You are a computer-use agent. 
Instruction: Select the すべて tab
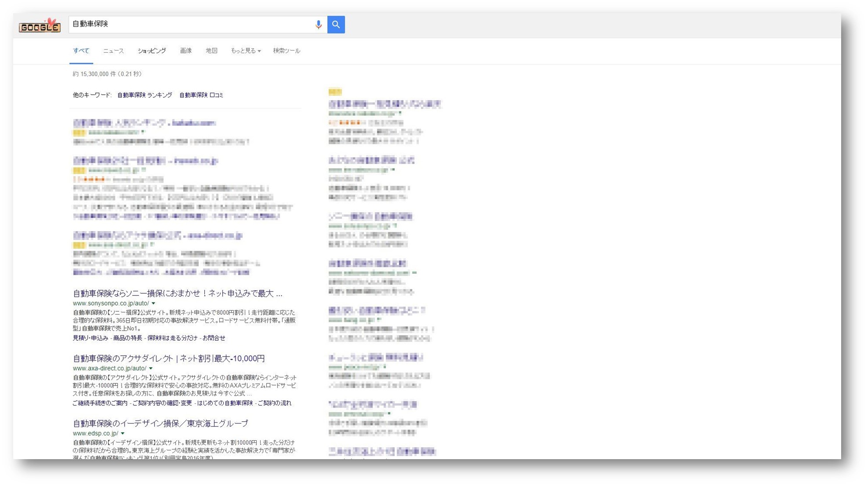81,51
